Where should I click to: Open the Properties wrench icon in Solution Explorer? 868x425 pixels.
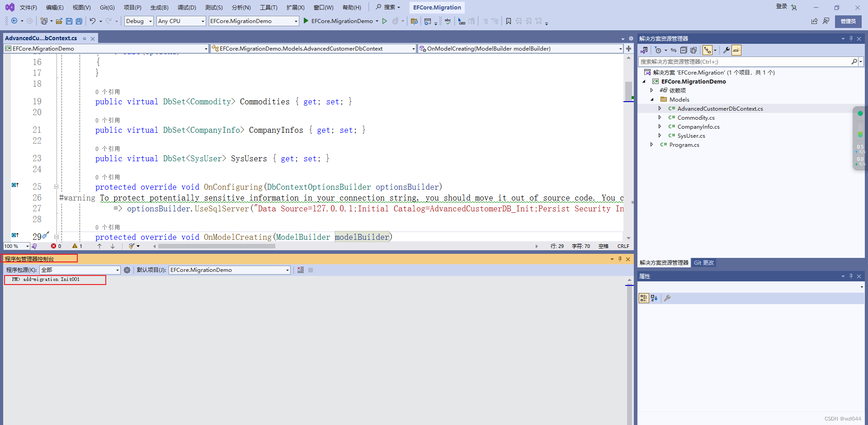(726, 50)
